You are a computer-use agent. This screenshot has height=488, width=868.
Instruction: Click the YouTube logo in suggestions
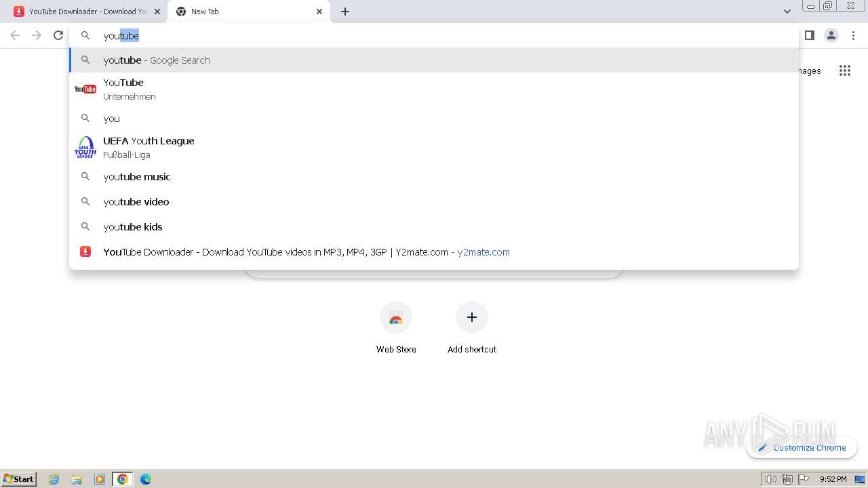[85, 89]
